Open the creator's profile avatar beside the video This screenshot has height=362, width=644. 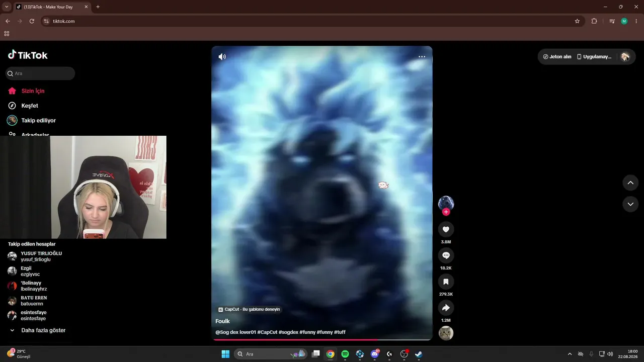[x=446, y=203]
